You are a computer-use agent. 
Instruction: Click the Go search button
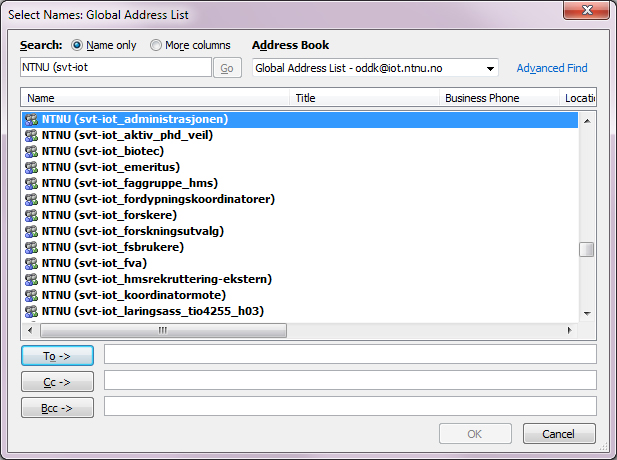(x=227, y=68)
